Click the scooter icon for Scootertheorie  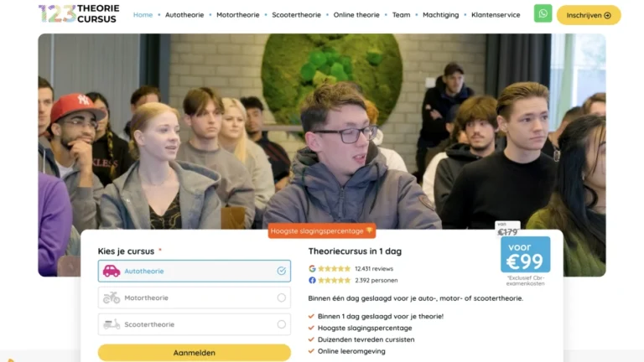pos(112,324)
